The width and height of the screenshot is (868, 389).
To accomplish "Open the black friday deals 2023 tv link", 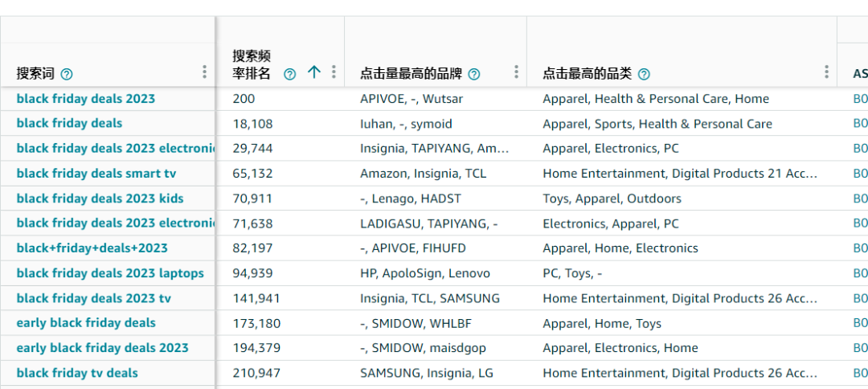I will [93, 298].
